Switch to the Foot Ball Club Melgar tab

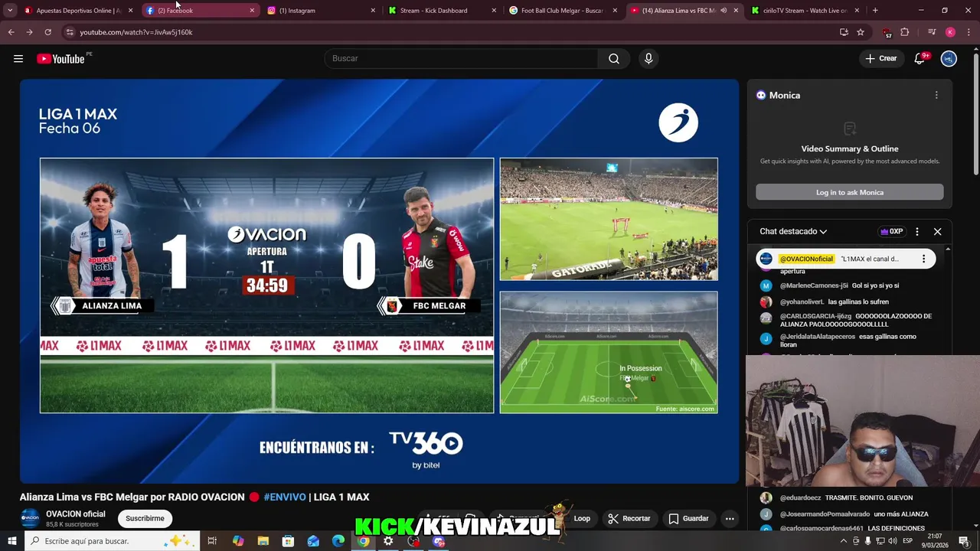563,11
